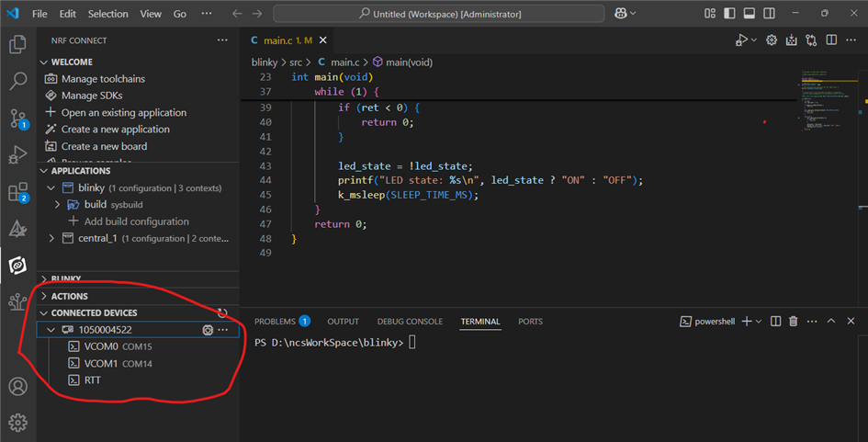This screenshot has width=868, height=442.
Task: Open NRF CONNECT panel more actions
Action: click(222, 40)
